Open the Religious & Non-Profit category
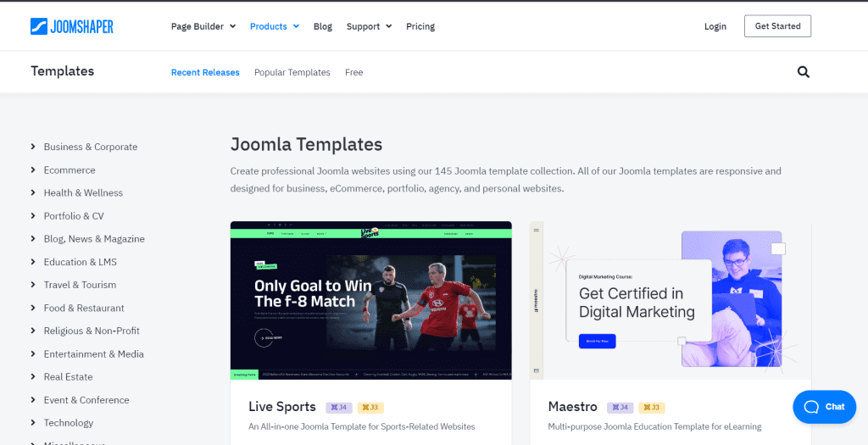Screen dimensions: 868x445 point(92,331)
